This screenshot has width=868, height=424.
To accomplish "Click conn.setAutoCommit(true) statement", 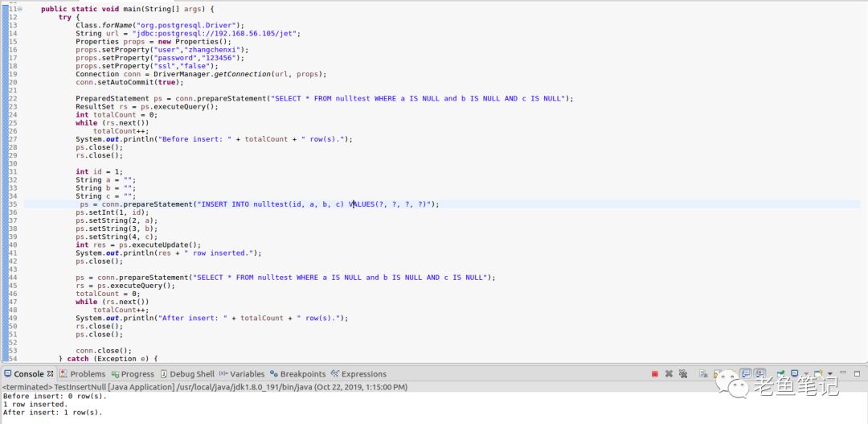I will click(129, 83).
